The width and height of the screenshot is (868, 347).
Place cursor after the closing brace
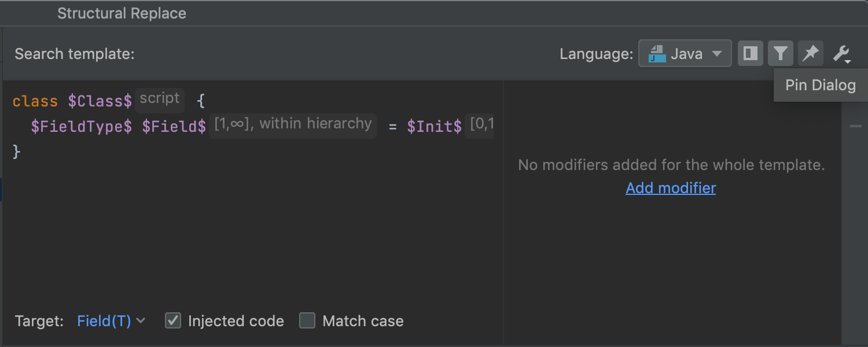[x=22, y=152]
